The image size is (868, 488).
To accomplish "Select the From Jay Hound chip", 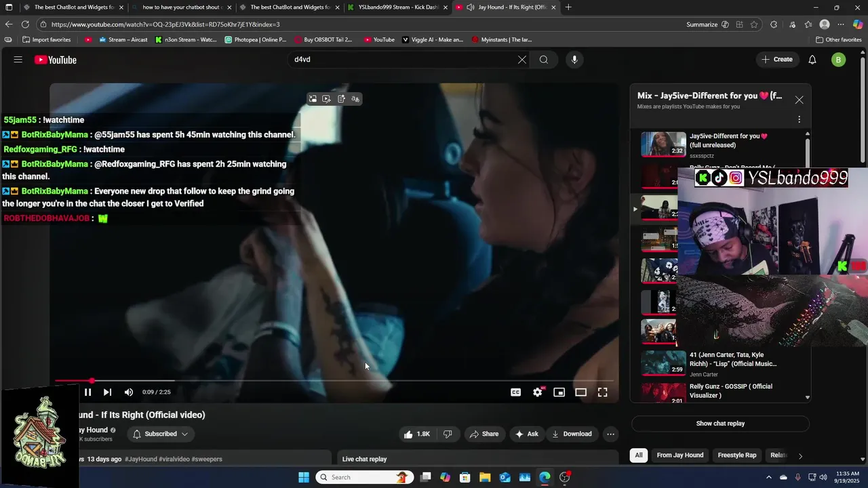I will pyautogui.click(x=680, y=455).
